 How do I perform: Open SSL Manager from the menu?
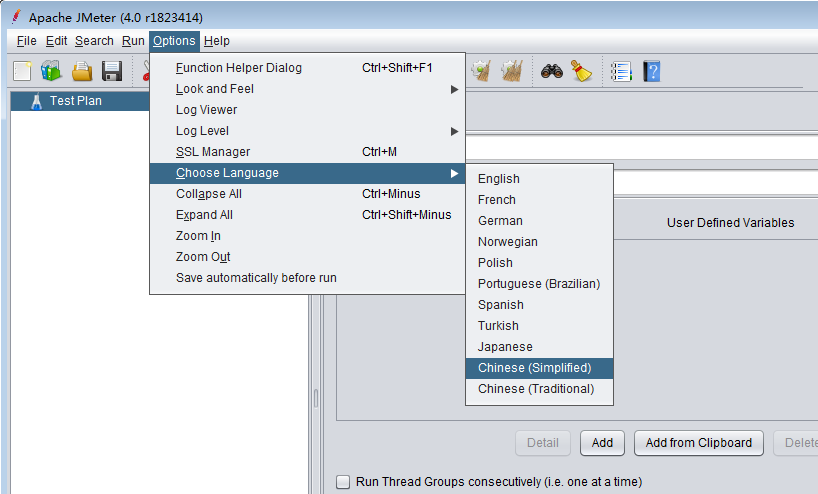pos(307,152)
